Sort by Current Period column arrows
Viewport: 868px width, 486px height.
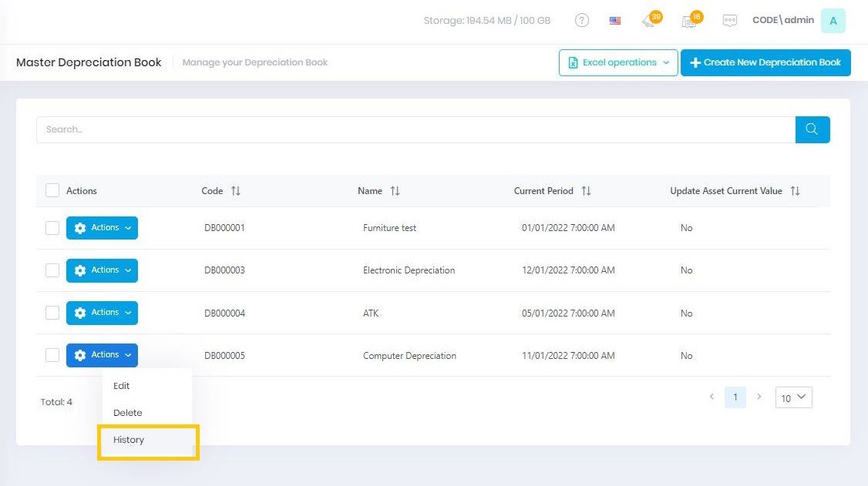(586, 191)
